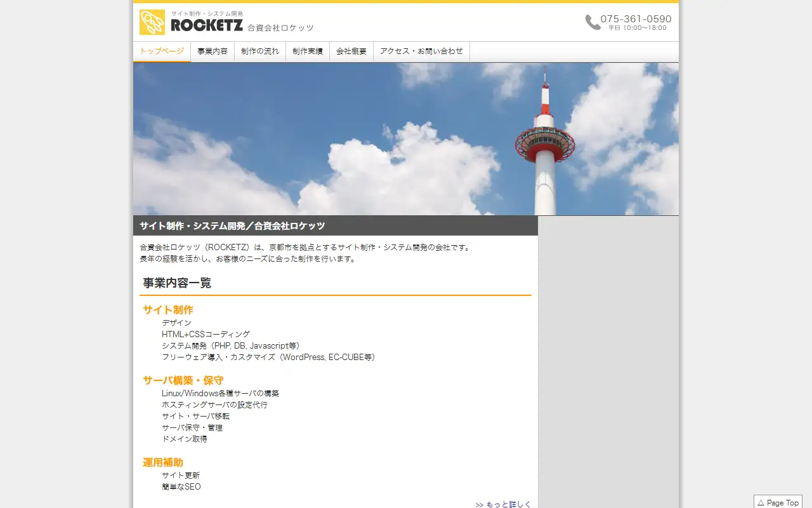Click the 簡単なSEO entry
The image size is (812, 508).
click(x=181, y=486)
